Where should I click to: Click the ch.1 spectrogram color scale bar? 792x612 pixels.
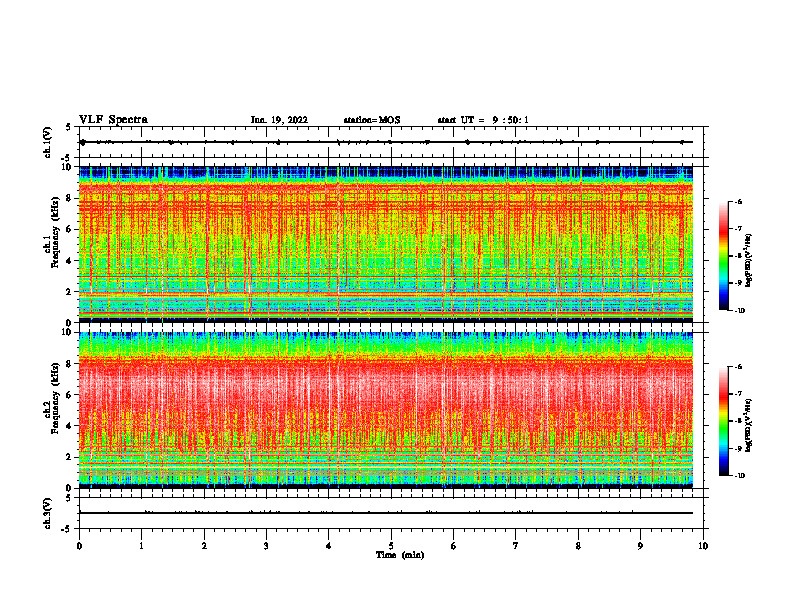click(x=723, y=256)
